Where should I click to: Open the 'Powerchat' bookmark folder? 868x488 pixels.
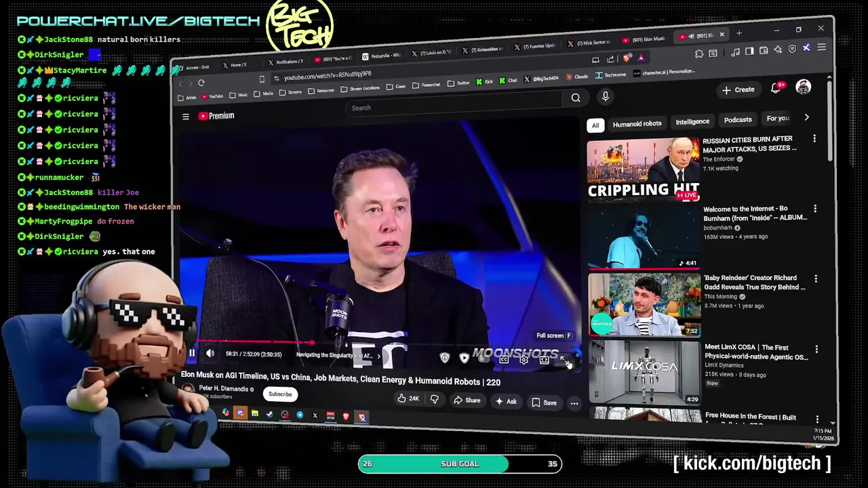(426, 85)
